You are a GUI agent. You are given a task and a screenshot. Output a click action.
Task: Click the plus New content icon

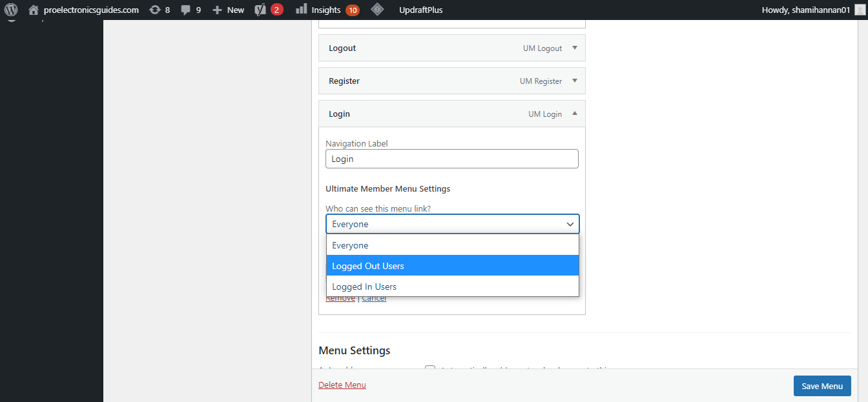pyautogui.click(x=217, y=10)
